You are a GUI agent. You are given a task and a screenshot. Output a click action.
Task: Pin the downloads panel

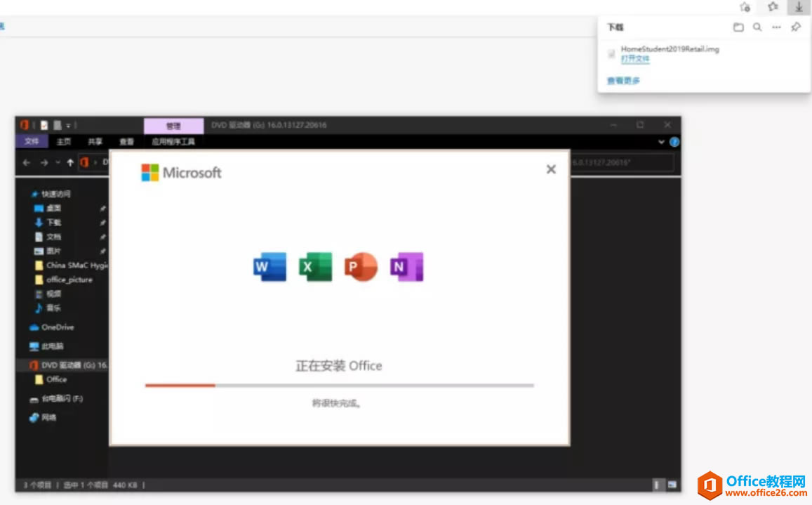coord(796,27)
